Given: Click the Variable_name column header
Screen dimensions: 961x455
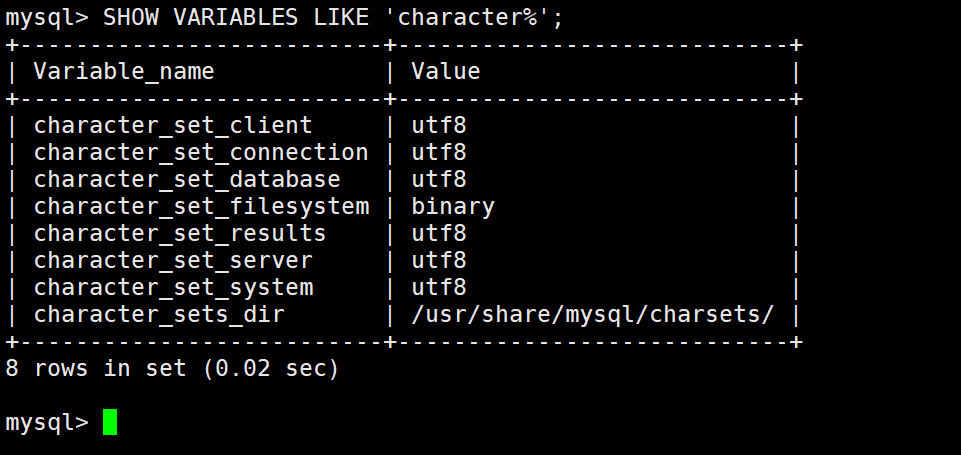Looking at the screenshot, I should pos(124,71).
